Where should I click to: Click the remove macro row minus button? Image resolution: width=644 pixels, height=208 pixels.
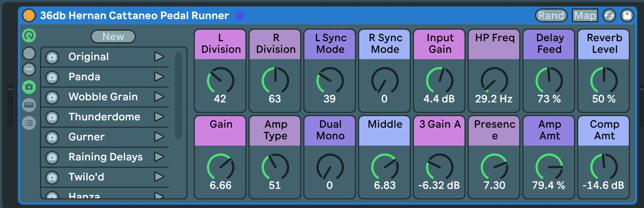(29, 69)
